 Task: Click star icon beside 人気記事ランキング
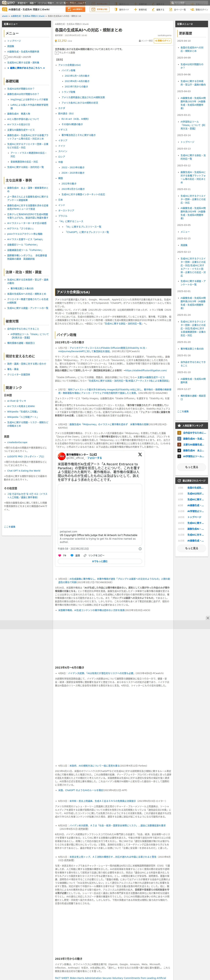pos(179,425)
